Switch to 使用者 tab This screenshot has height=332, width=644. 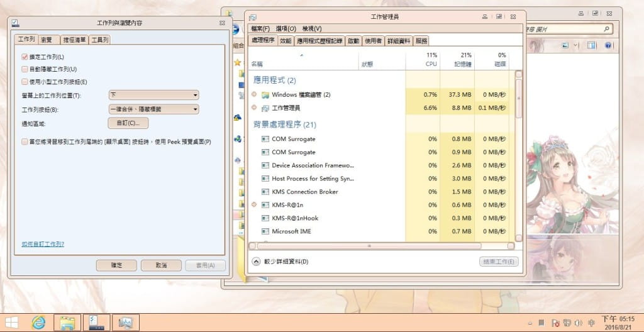tap(374, 41)
